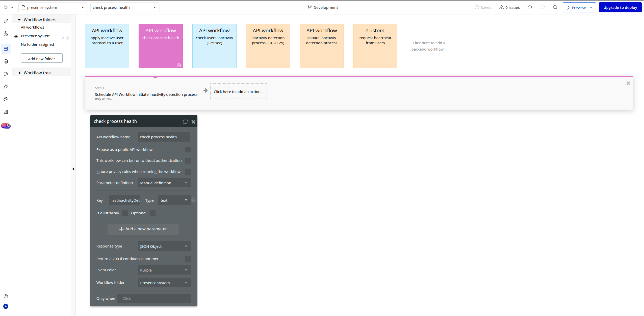The height and width of the screenshot is (316, 644).
Task: Change the Event color Purple dropdown
Action: (164, 270)
